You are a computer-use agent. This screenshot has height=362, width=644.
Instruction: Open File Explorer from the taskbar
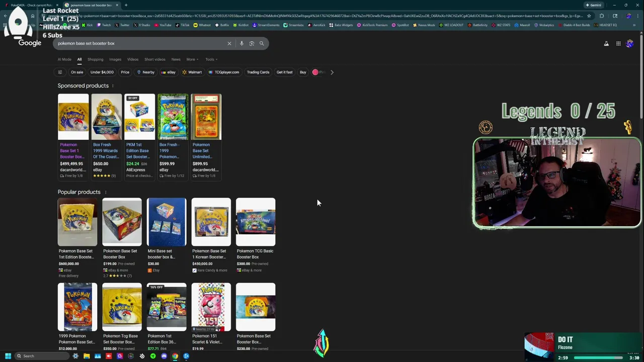click(x=87, y=356)
